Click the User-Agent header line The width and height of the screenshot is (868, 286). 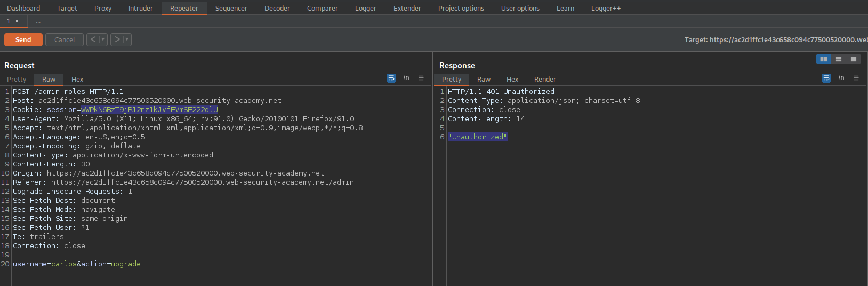(x=183, y=119)
